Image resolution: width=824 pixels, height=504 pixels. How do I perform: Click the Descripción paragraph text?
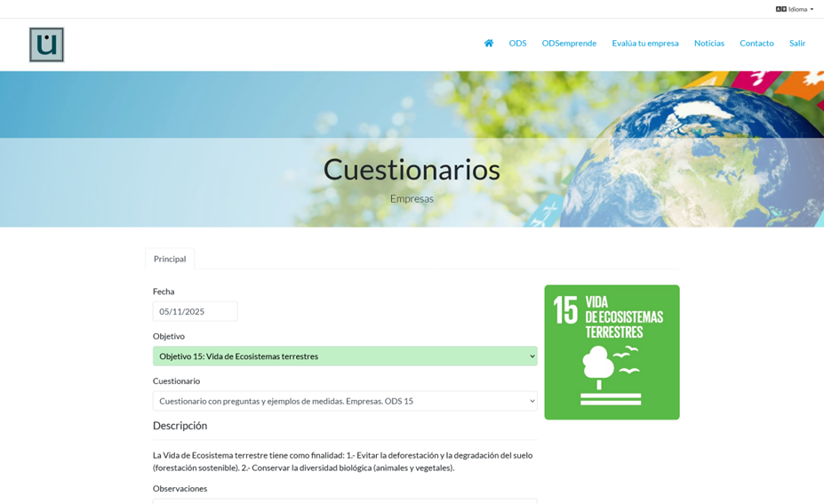(344, 461)
